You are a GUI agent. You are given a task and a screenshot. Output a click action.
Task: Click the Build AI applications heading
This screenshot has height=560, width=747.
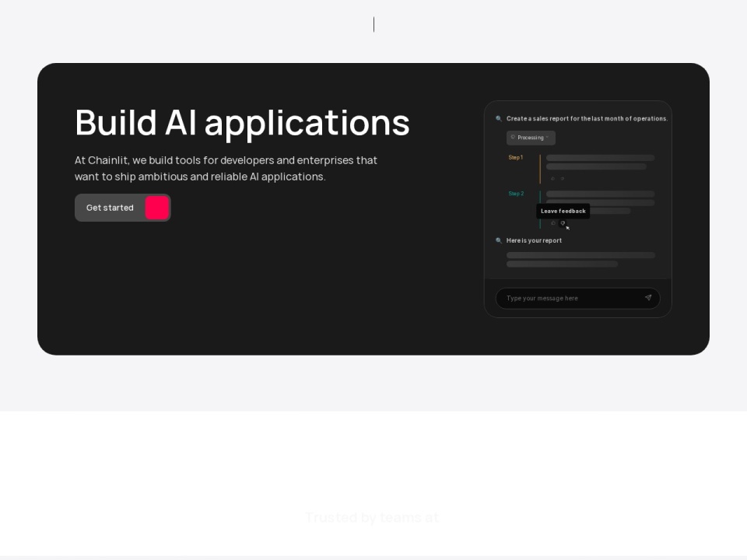(x=242, y=124)
